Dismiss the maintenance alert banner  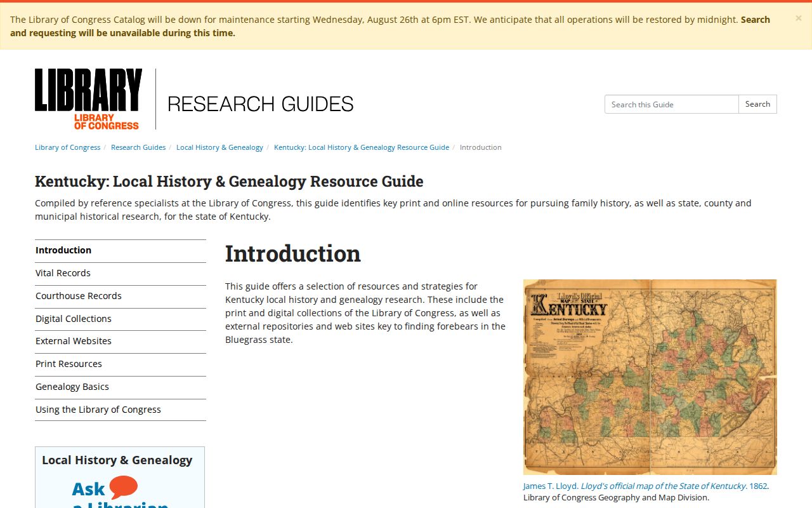click(798, 18)
